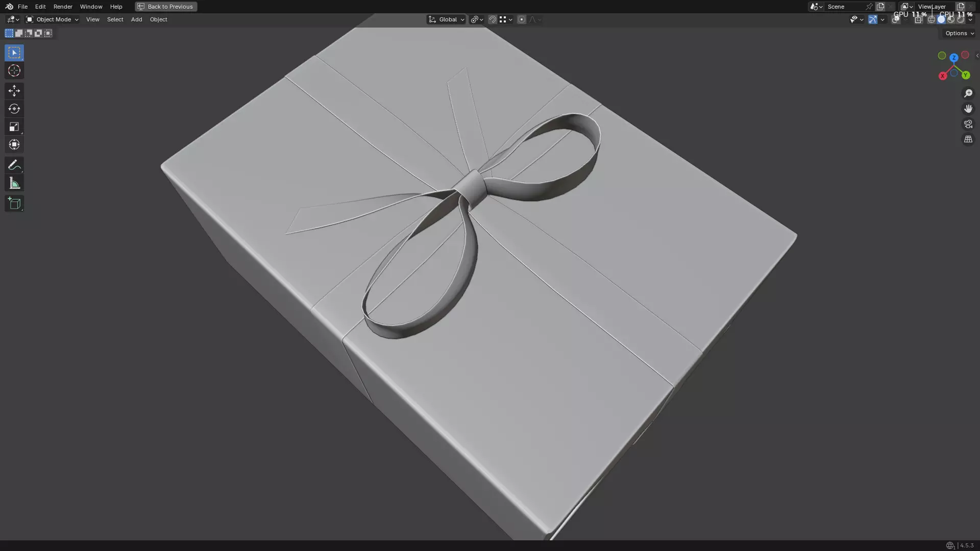This screenshot has width=980, height=551.
Task: Open the proportional falloff dropdown
Action: pyautogui.click(x=534, y=19)
